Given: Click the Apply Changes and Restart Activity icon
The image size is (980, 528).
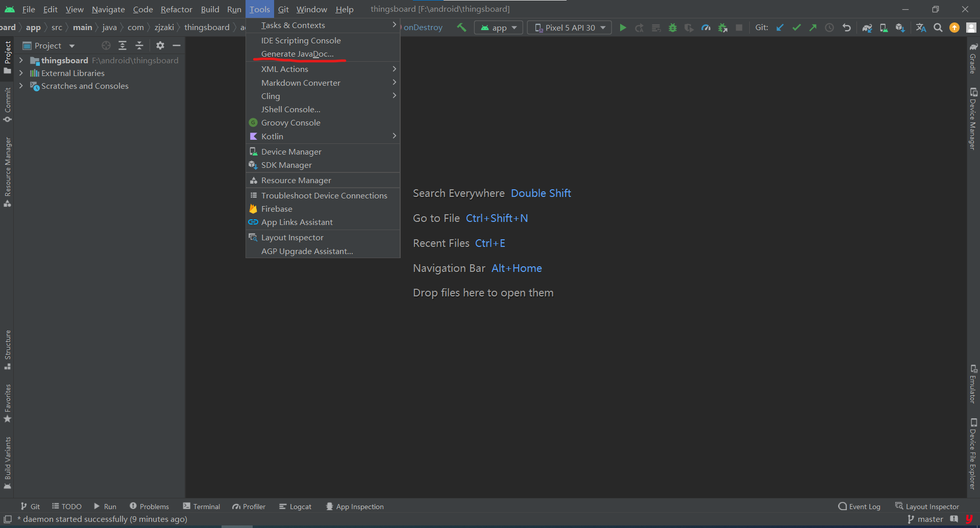Looking at the screenshot, I should click(x=639, y=28).
